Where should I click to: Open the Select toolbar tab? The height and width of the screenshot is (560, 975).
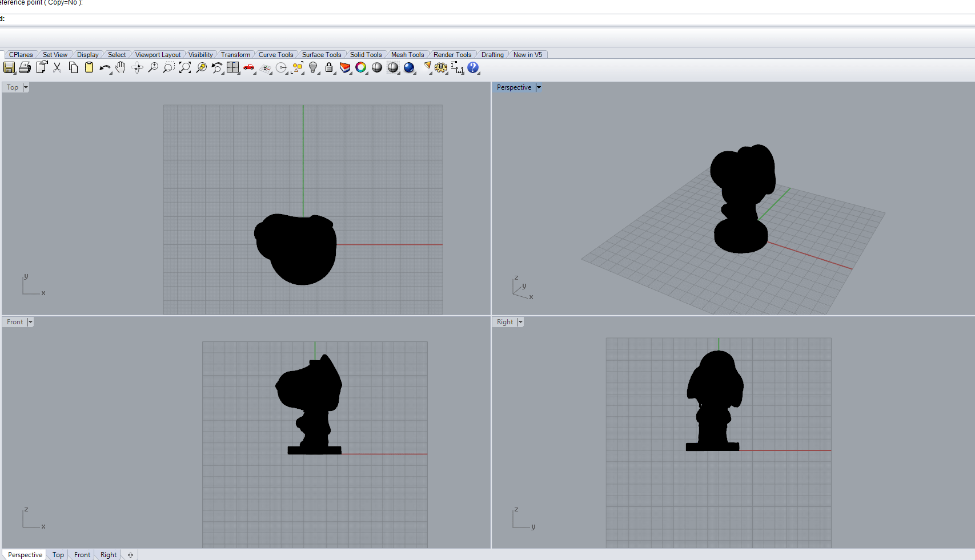click(117, 55)
